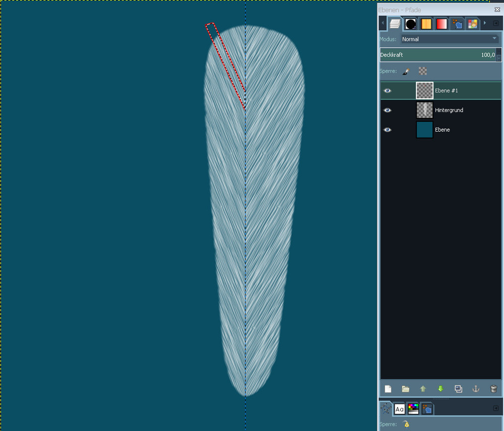Hide the Ebene #1 layer
Viewport: 504px width, 431px height.
click(388, 91)
